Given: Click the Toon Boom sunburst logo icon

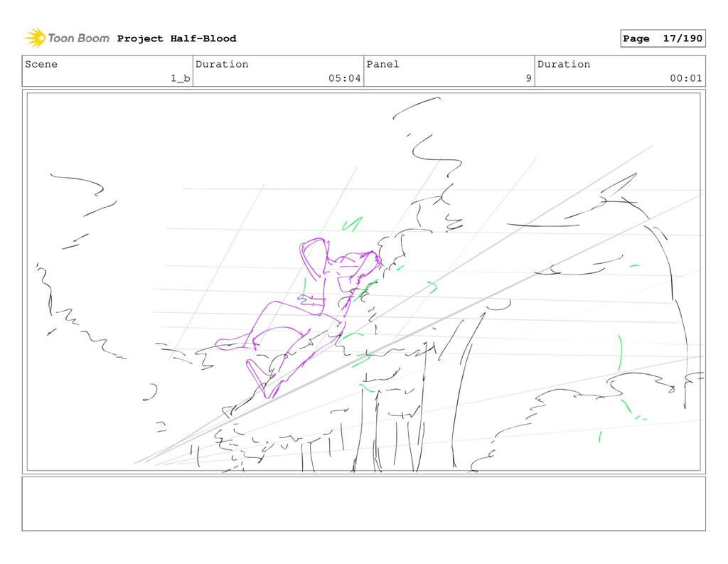Looking at the screenshot, I should click(x=35, y=38).
